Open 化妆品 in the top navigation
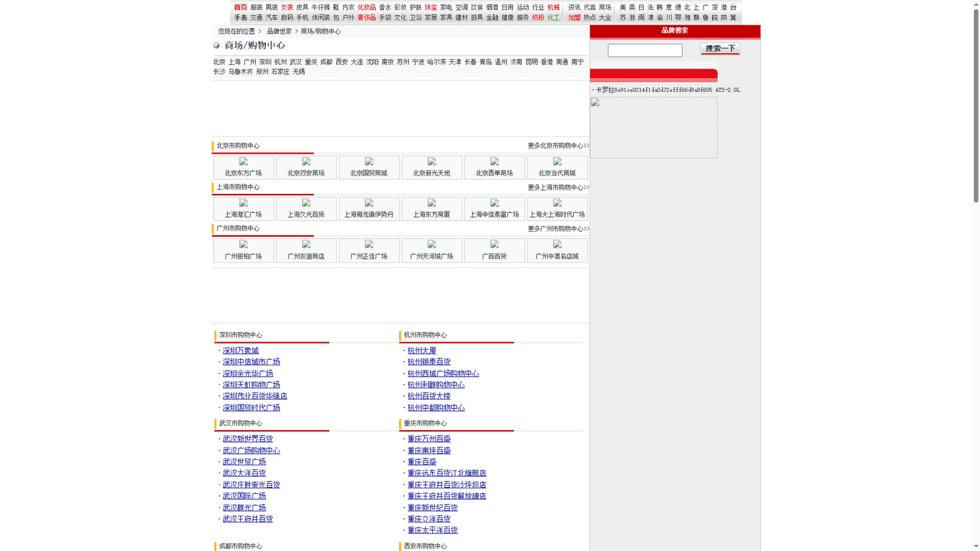 pyautogui.click(x=367, y=7)
